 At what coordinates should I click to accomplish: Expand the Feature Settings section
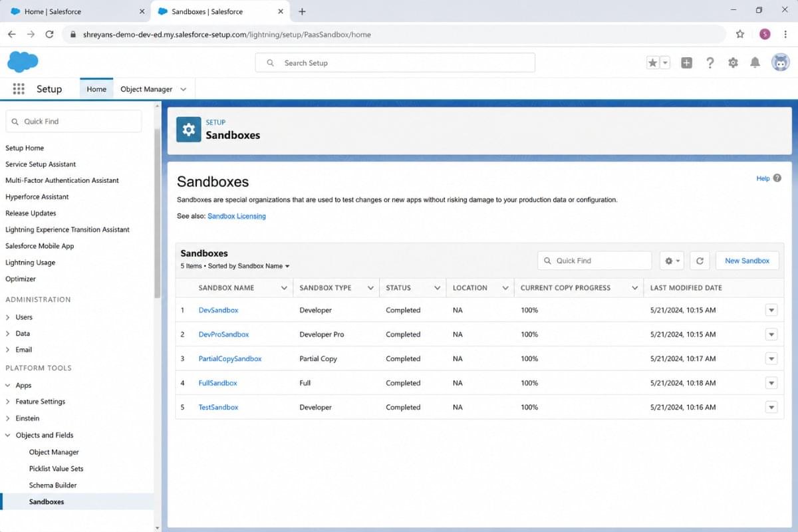point(8,402)
